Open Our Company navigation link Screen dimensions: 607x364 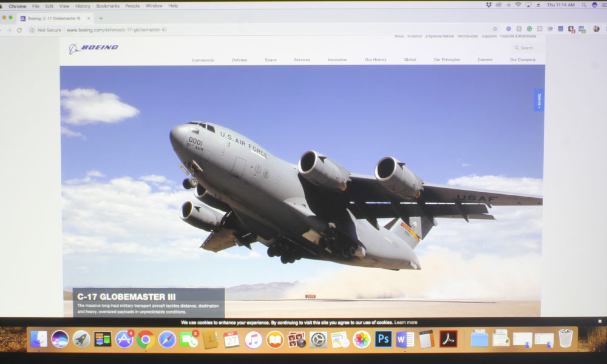pyautogui.click(x=523, y=59)
